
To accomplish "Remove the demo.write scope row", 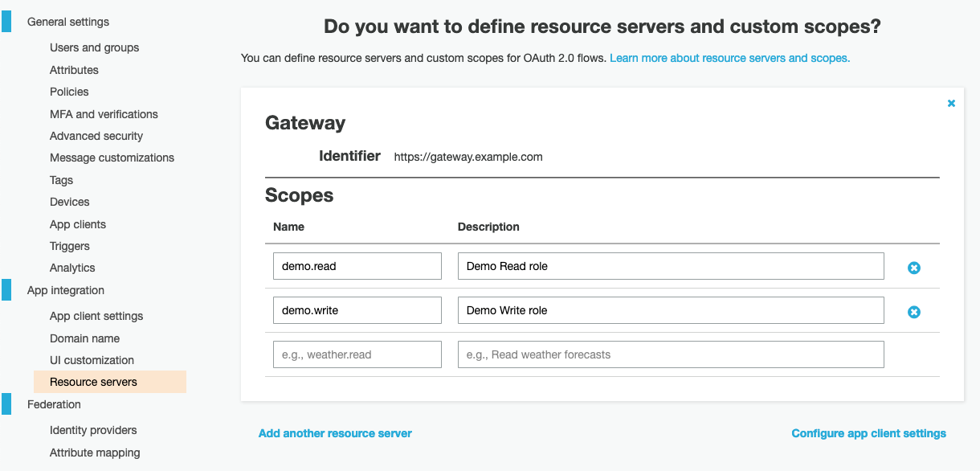I will pos(913,312).
